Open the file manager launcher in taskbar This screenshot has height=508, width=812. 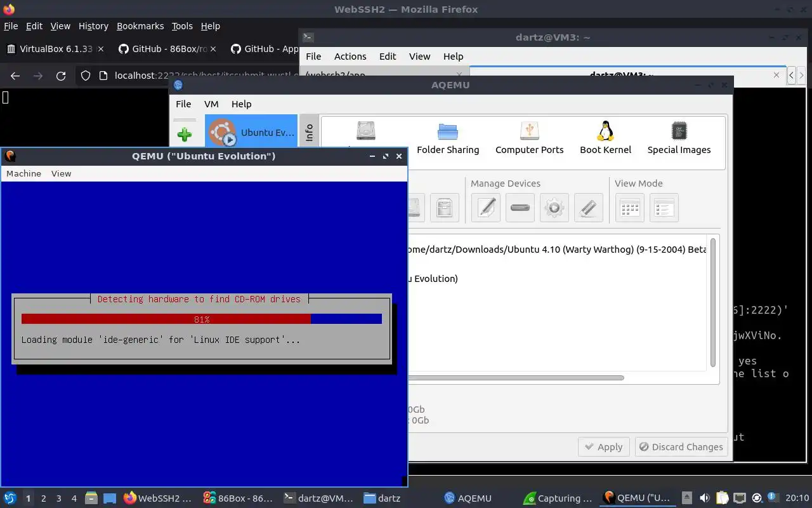pos(91,498)
